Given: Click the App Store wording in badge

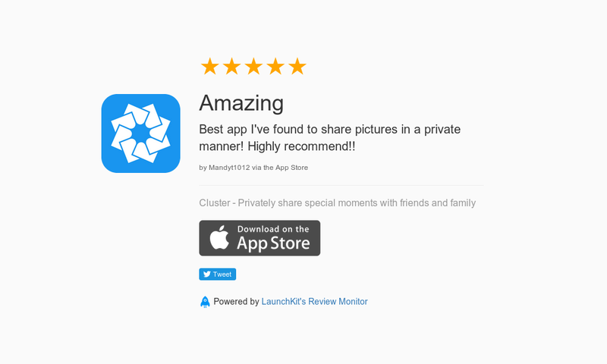Looking at the screenshot, I should [x=273, y=243].
